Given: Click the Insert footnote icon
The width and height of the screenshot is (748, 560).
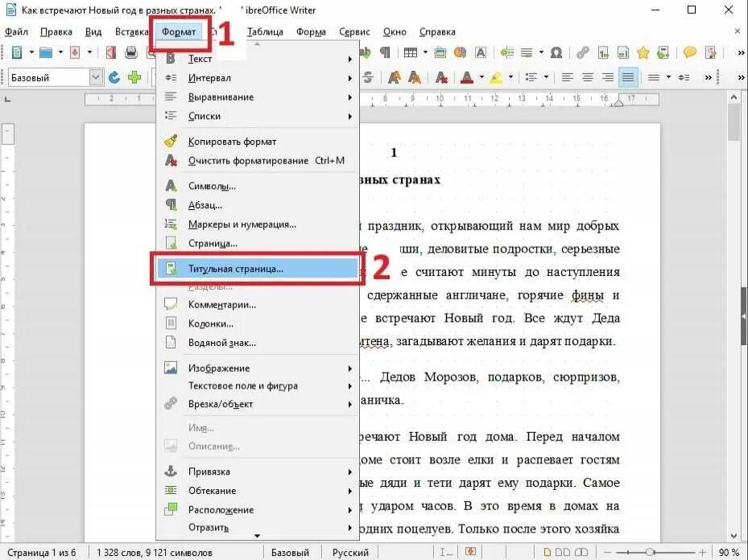Looking at the screenshot, I should 603,52.
